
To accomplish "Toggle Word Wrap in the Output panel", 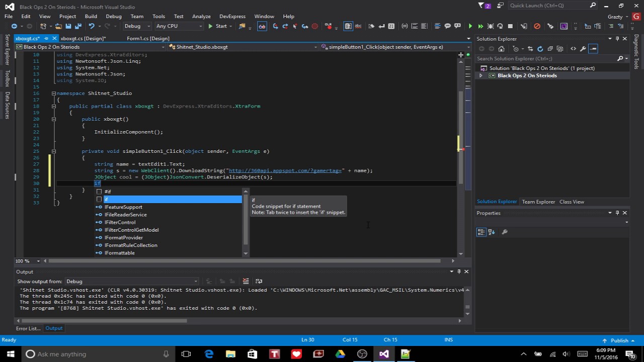I will point(259,281).
